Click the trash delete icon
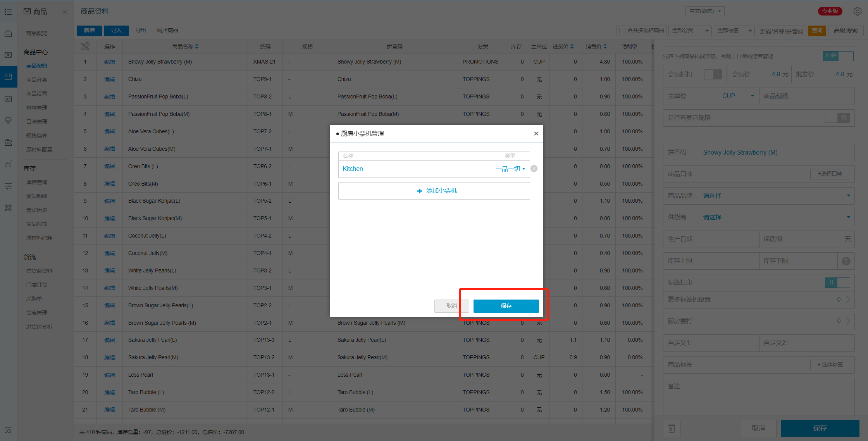Screen dimensions: 868x441 (x=672, y=428)
